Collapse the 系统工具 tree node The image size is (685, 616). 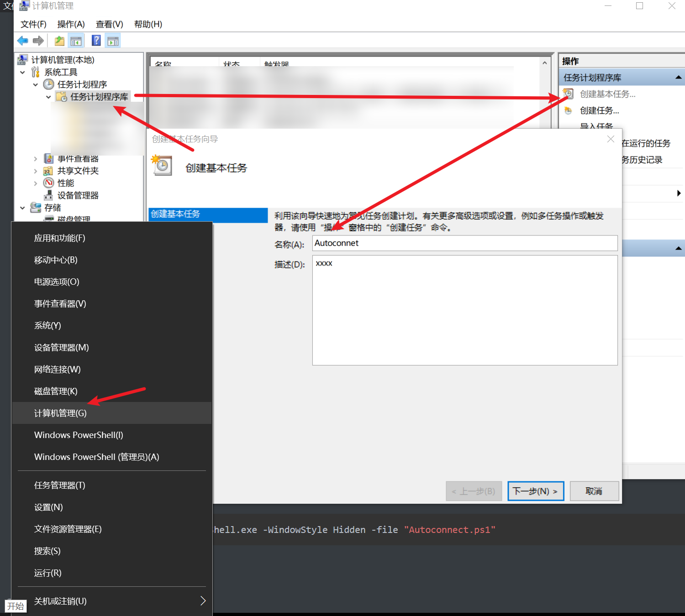[x=22, y=72]
